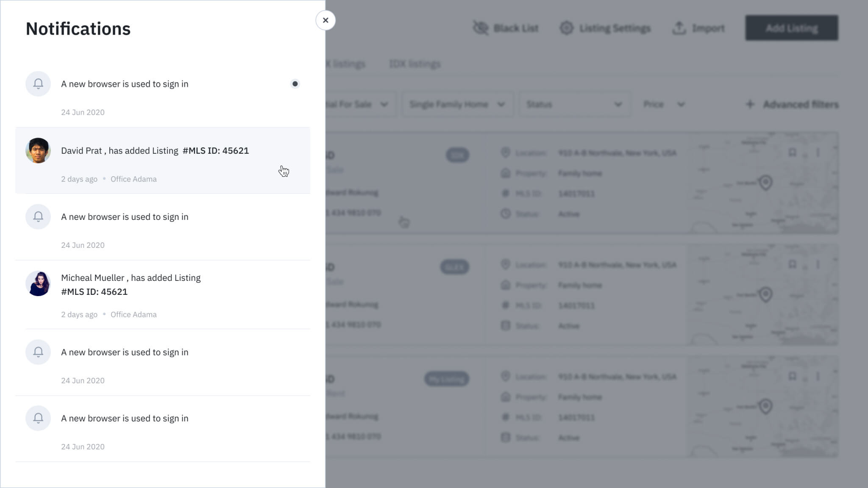868x488 pixels.
Task: Select the Advanced filters plus icon
Action: point(750,104)
